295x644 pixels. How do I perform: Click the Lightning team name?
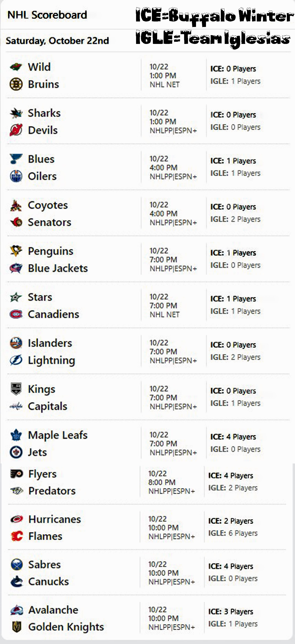pyautogui.click(x=51, y=360)
